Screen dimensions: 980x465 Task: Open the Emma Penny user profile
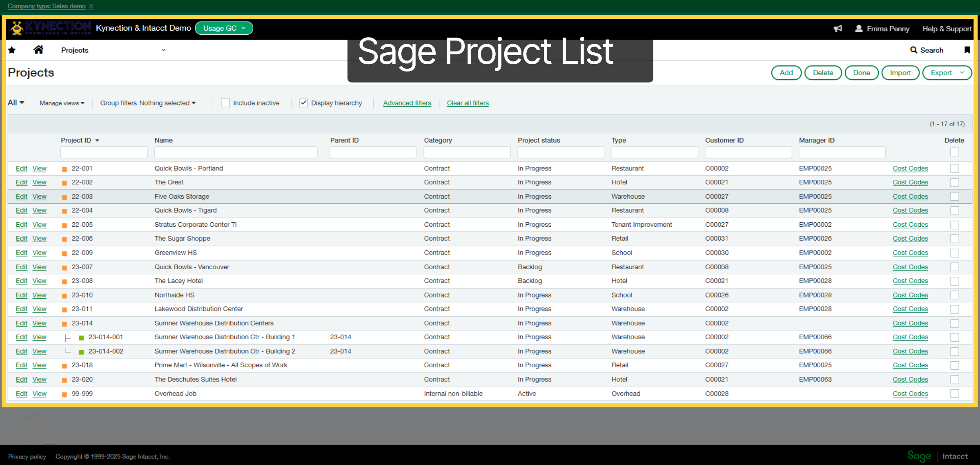pyautogui.click(x=882, y=29)
